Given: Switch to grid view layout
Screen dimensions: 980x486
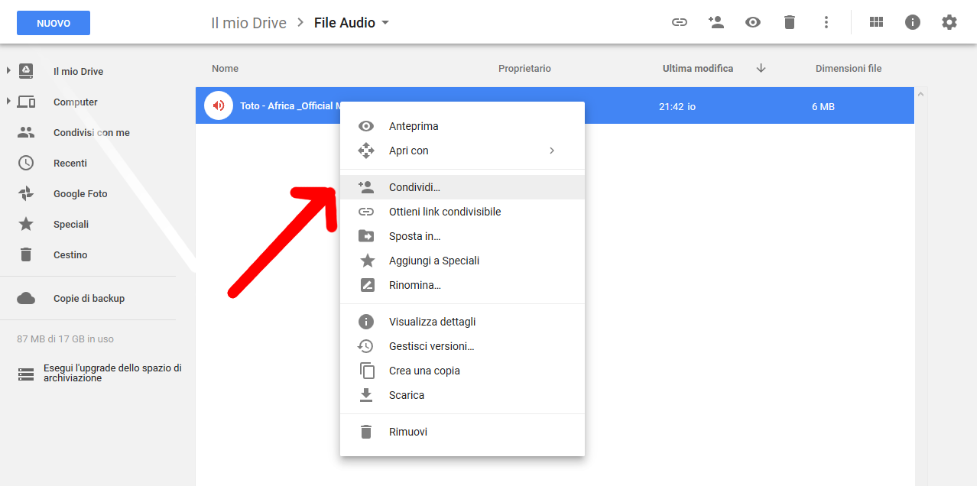Looking at the screenshot, I should [x=876, y=23].
